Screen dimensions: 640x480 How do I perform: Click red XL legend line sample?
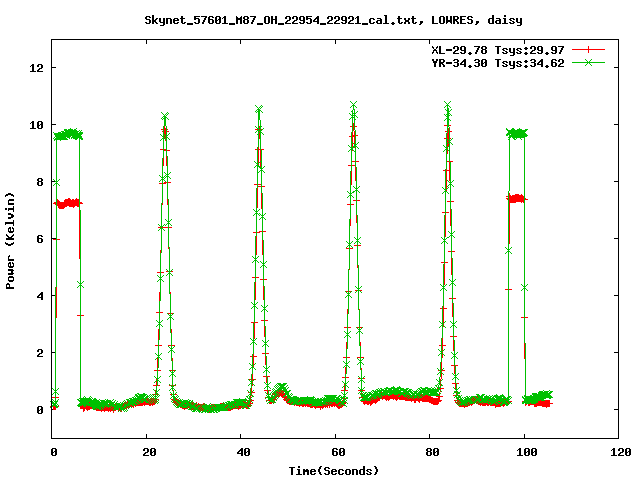(588, 50)
